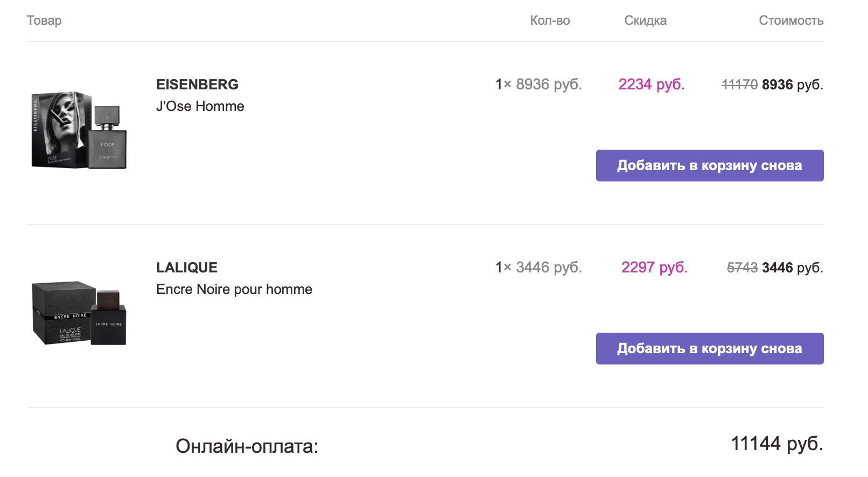Add Lalique Encre Noire to cart again
This screenshot has width=868, height=477.
point(709,349)
